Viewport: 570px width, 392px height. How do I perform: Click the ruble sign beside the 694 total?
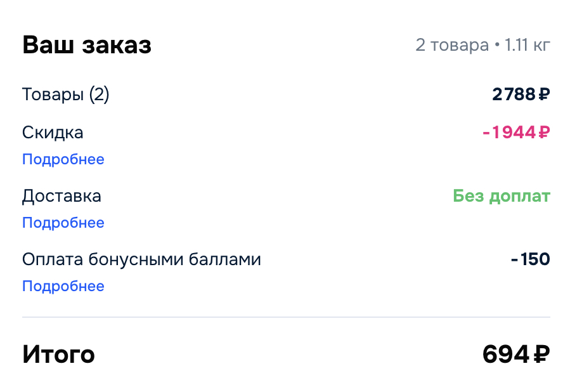coord(541,354)
